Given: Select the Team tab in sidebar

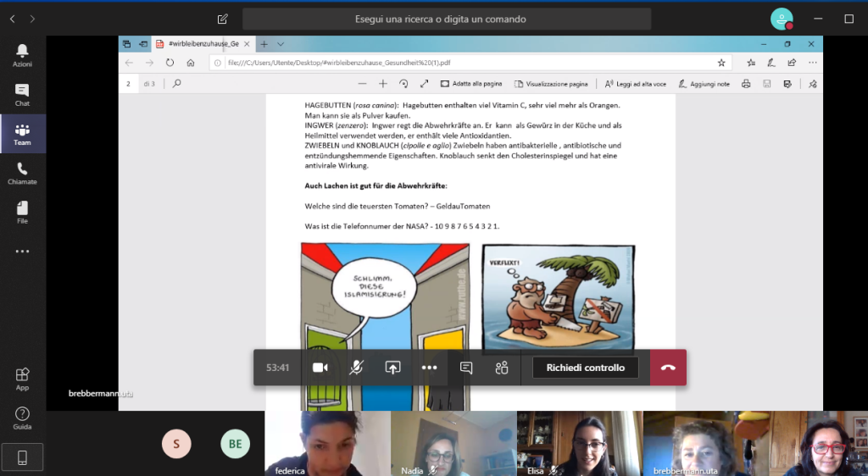Looking at the screenshot, I should point(22,134).
